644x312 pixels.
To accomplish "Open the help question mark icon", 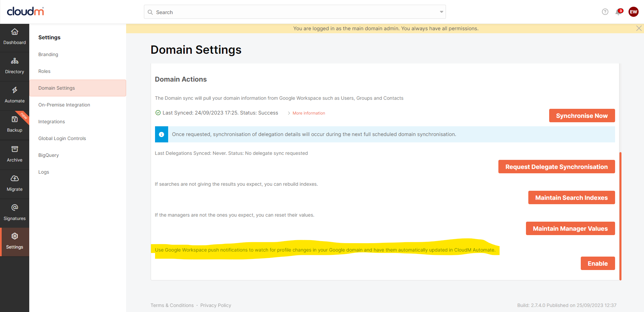I will [605, 12].
